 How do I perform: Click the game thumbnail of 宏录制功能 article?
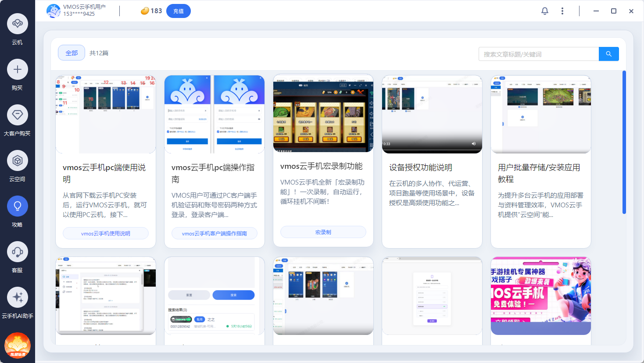pyautogui.click(x=323, y=114)
